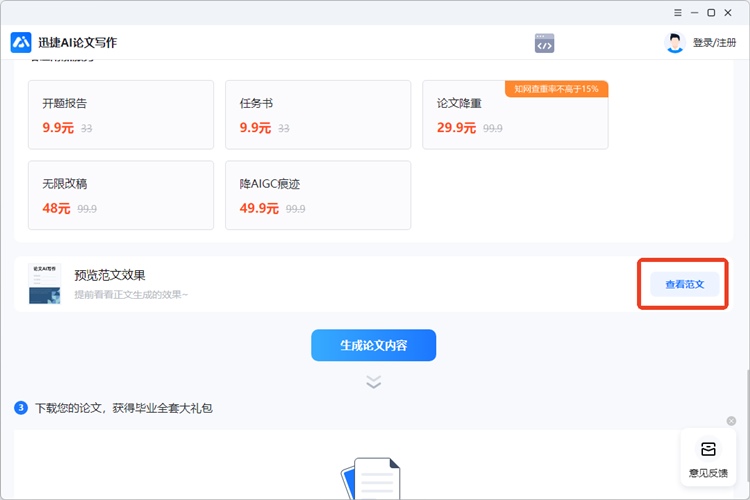Select the 开题报告 9.9元 service card
750x500 pixels.
point(121,115)
